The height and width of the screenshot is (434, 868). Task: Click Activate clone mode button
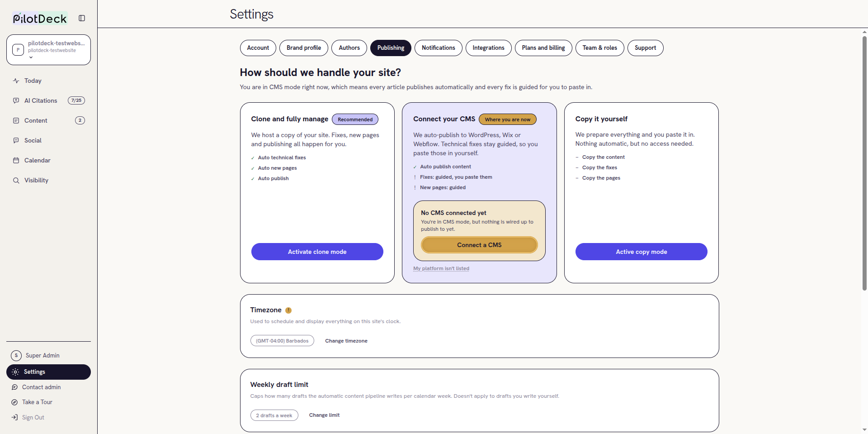pos(317,252)
